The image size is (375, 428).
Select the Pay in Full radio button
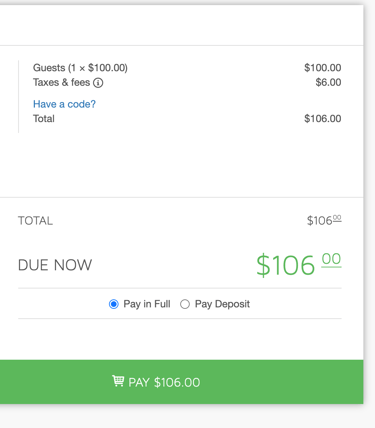coord(114,304)
